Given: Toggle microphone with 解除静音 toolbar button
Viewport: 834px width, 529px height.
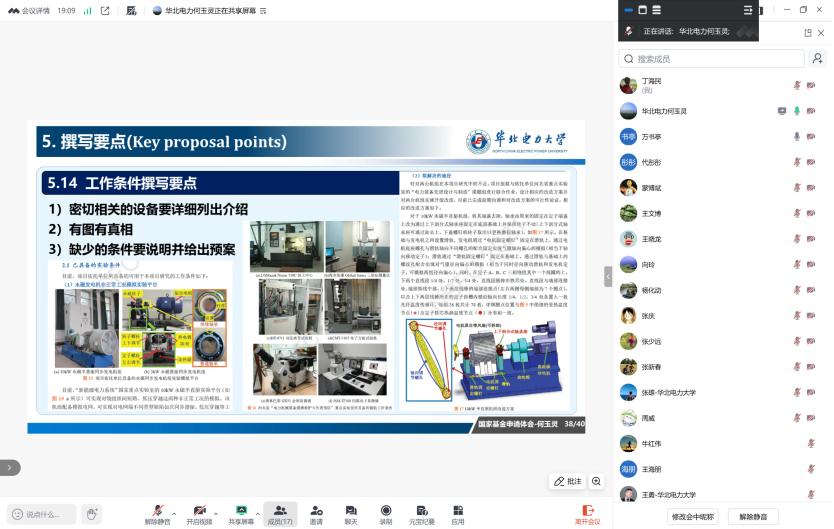Looking at the screenshot, I should [157, 513].
